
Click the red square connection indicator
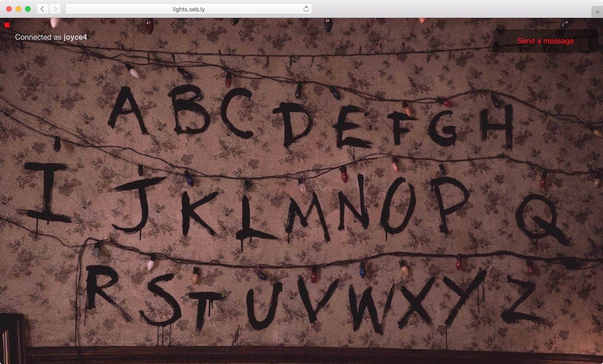(7, 25)
